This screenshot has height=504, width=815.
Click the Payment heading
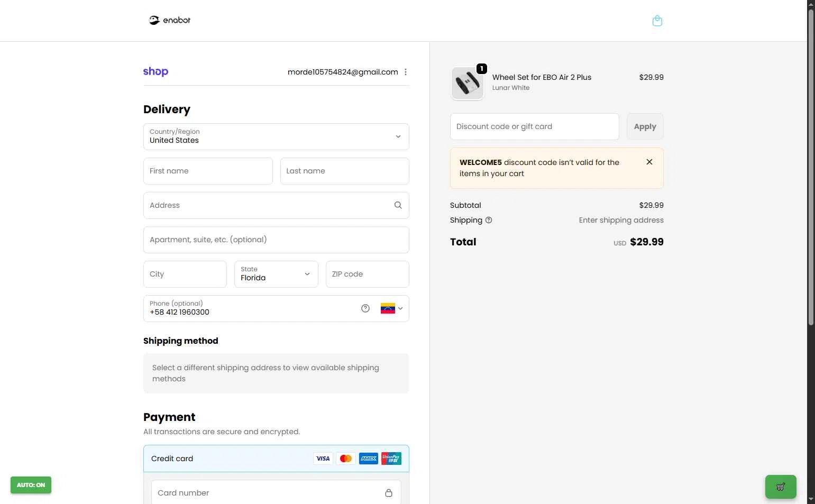(169, 417)
